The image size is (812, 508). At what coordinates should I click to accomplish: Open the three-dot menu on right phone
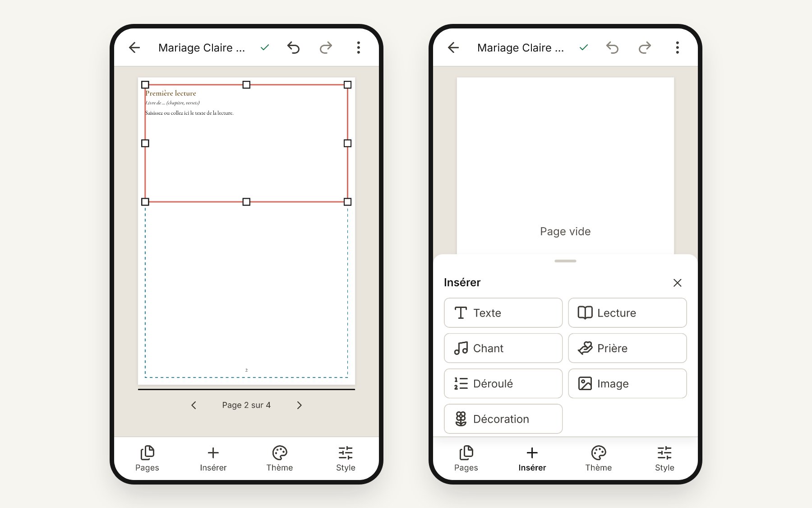[x=678, y=47]
